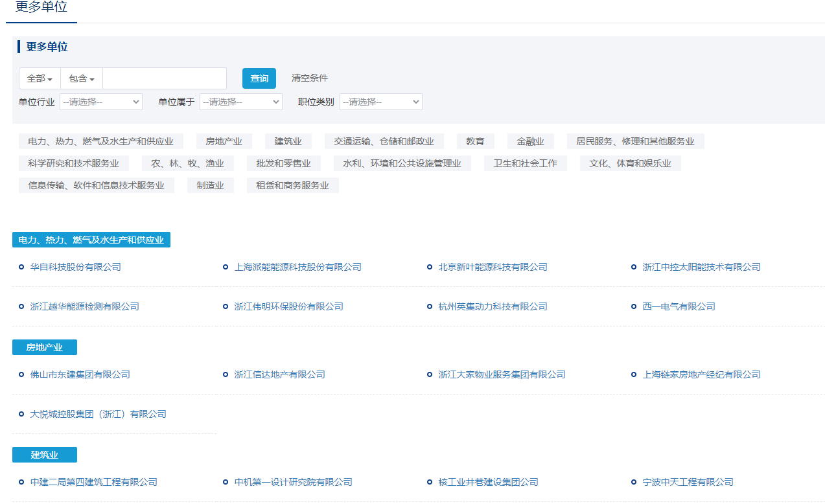Filter by 卫生和社会工作 tag
Image resolution: width=825 pixels, height=504 pixels.
click(x=526, y=163)
